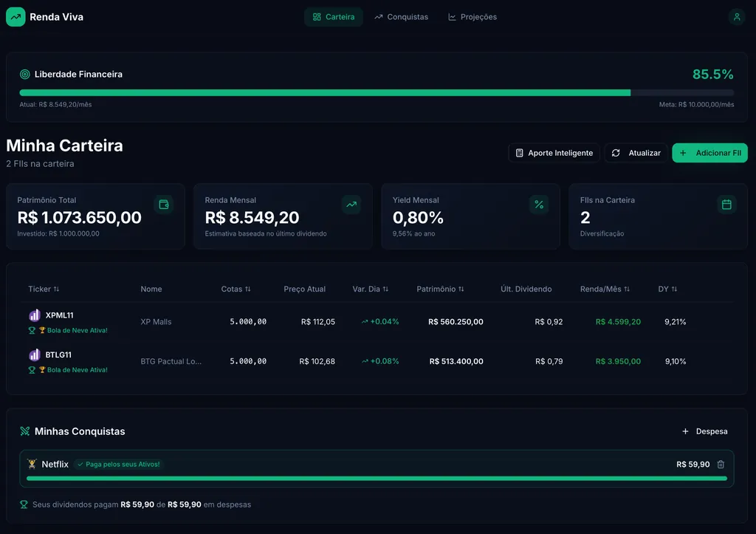The height and width of the screenshot is (534, 756).
Task: Click the 85.5% progress value
Action: (x=712, y=75)
